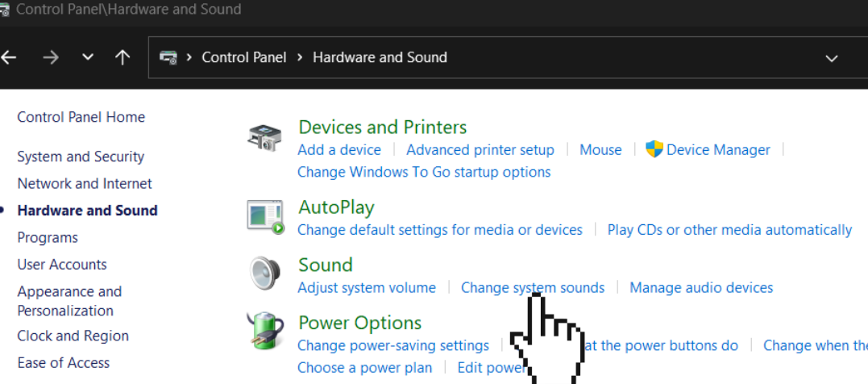Click the Forward navigation arrow
868x384 pixels.
pyautogui.click(x=51, y=57)
